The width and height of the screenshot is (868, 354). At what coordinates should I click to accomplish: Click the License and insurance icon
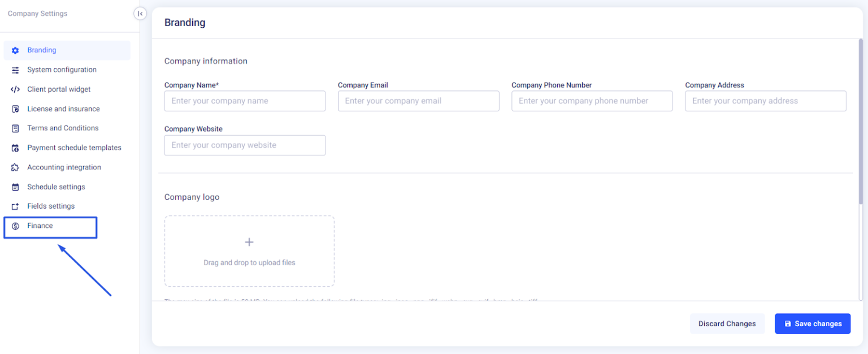coord(15,109)
